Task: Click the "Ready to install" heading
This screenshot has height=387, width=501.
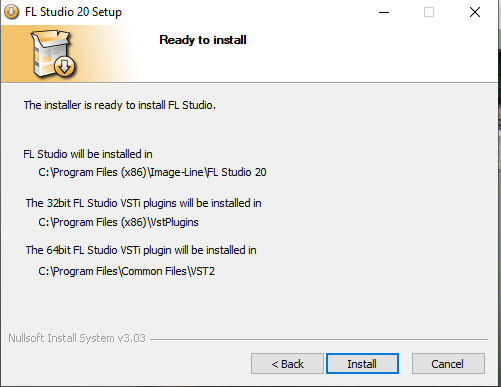Action: (203, 40)
